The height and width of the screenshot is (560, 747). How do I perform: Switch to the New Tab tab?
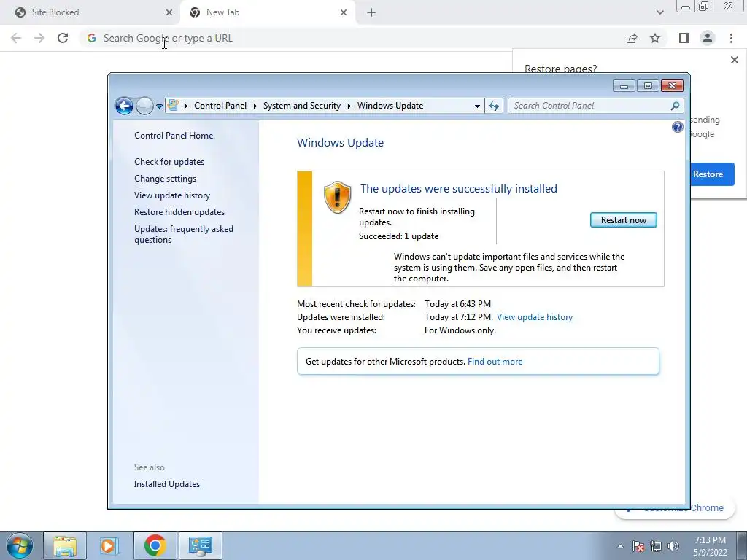click(267, 12)
